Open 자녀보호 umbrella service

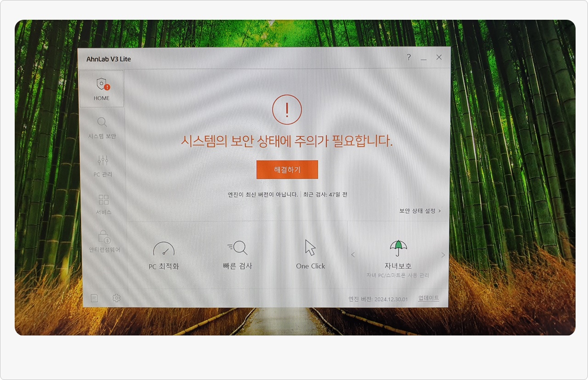tap(398, 259)
